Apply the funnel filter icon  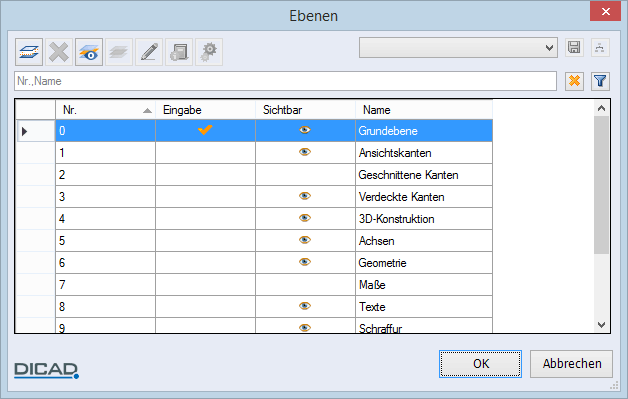pyautogui.click(x=600, y=81)
